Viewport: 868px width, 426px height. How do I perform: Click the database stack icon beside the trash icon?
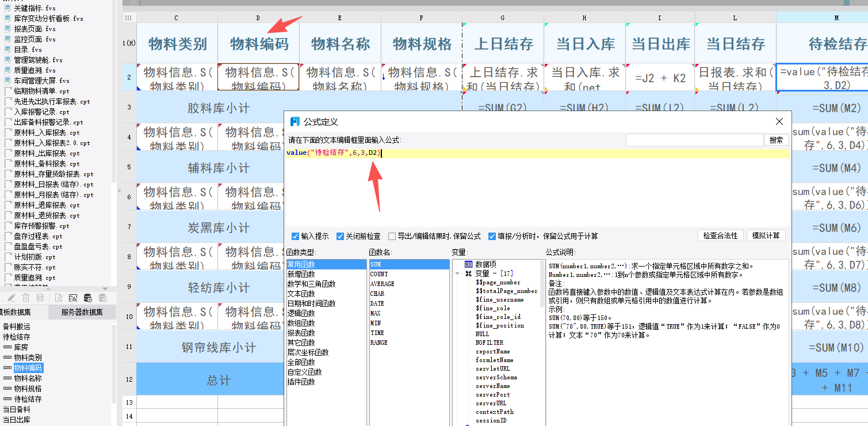[x=40, y=298]
